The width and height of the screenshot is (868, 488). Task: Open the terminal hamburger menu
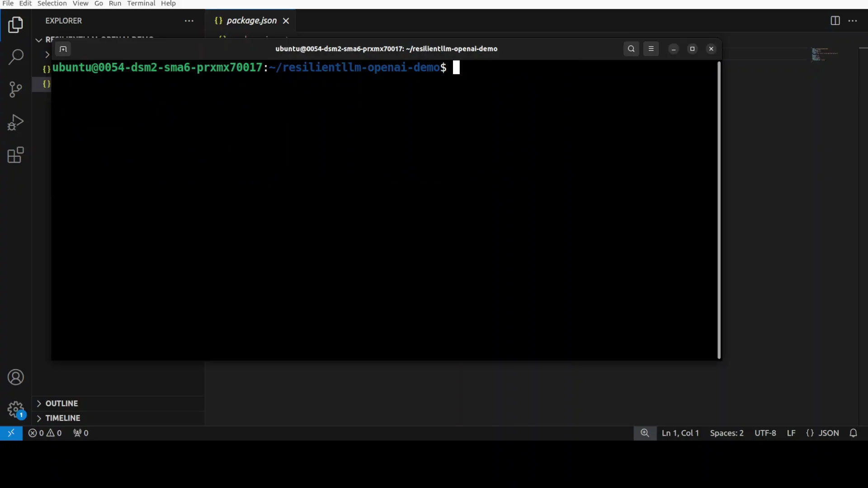click(x=651, y=49)
